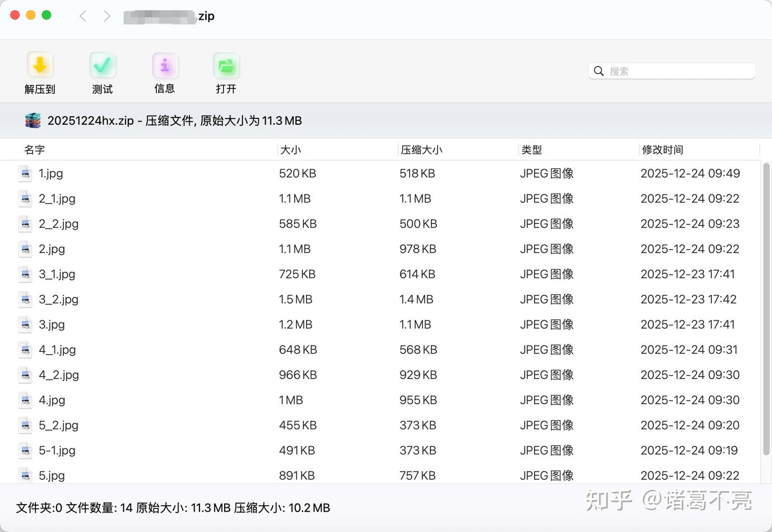Click the file icon of 5_2.jpg
The image size is (772, 532).
[25, 425]
